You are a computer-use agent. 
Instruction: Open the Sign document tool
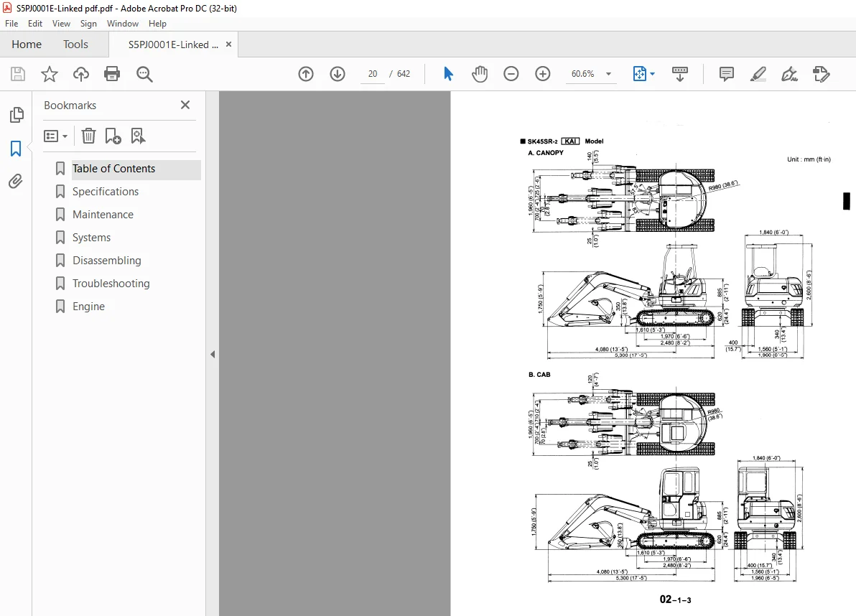tap(789, 74)
